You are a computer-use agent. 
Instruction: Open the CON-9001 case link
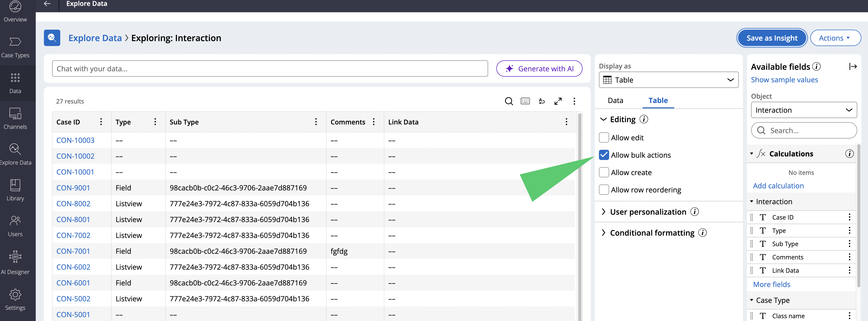(73, 188)
